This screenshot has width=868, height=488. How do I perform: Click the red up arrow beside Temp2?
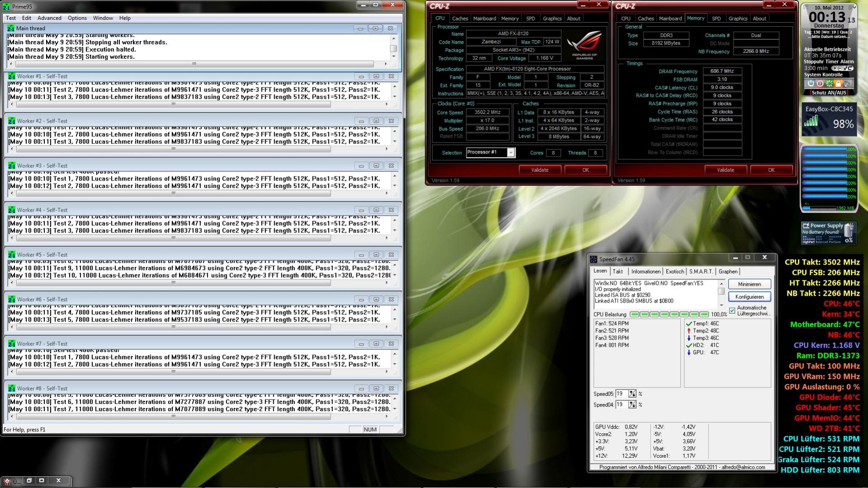689,331
